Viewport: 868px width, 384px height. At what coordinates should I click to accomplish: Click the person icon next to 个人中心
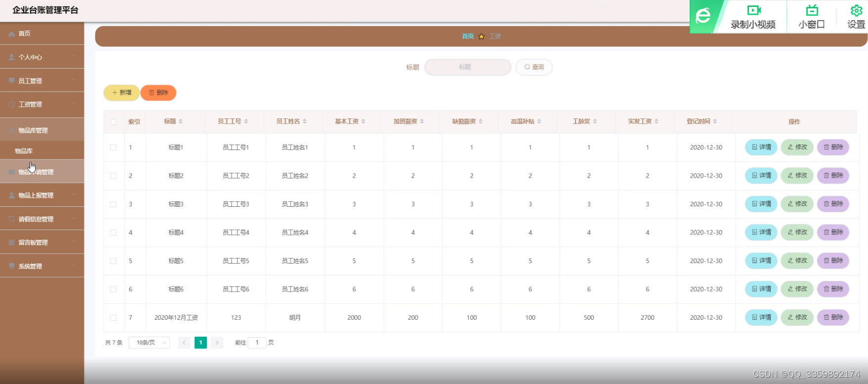point(12,57)
